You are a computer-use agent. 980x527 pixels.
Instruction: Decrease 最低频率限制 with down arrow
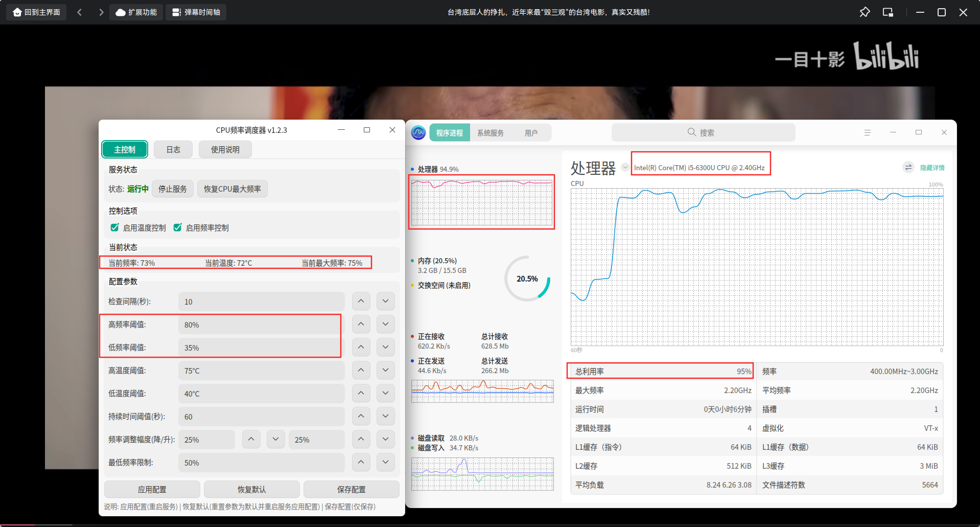(386, 462)
